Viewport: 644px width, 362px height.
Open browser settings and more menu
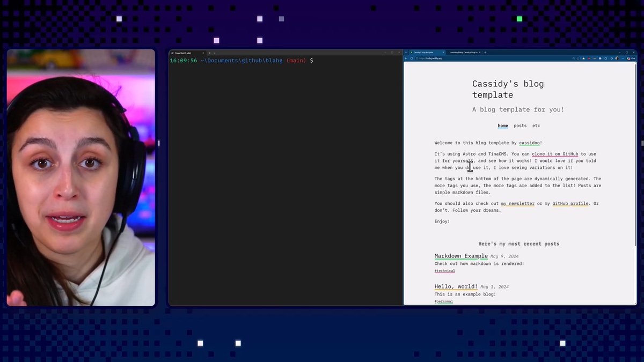coord(623,58)
